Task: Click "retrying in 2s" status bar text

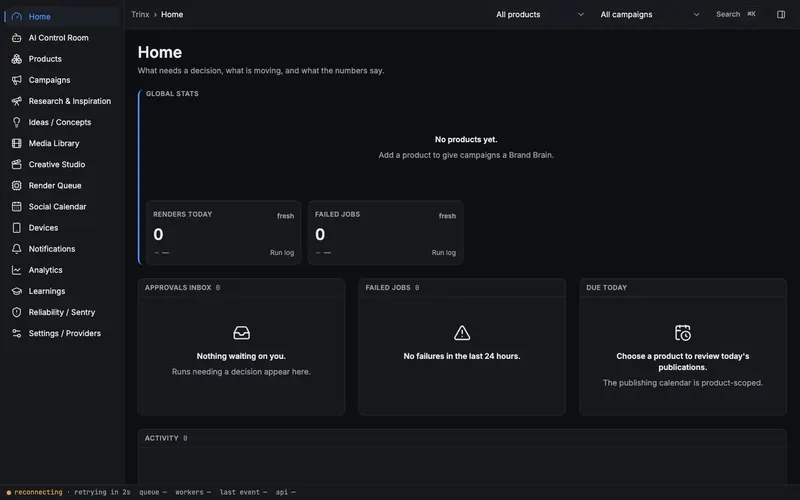Action: point(102,492)
